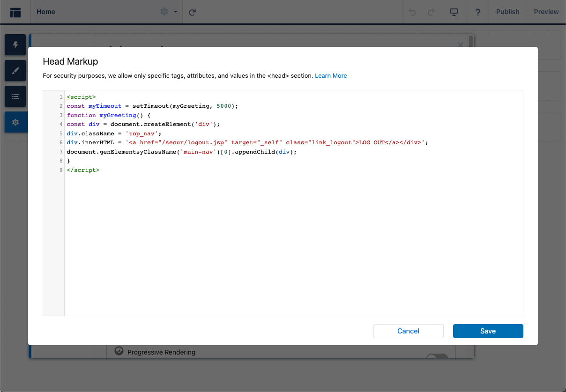This screenshot has height=392, width=566.
Task: Follow the Learn More link
Action: 331,75
